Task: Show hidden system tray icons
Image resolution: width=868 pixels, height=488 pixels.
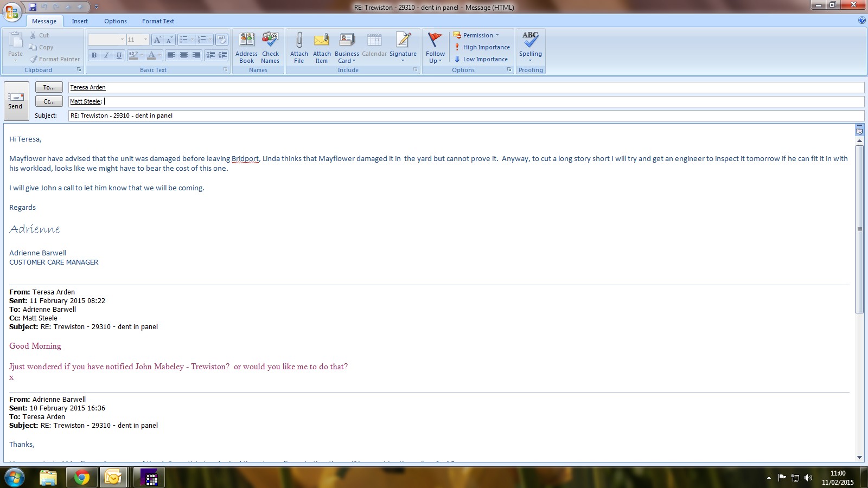Action: point(769,478)
